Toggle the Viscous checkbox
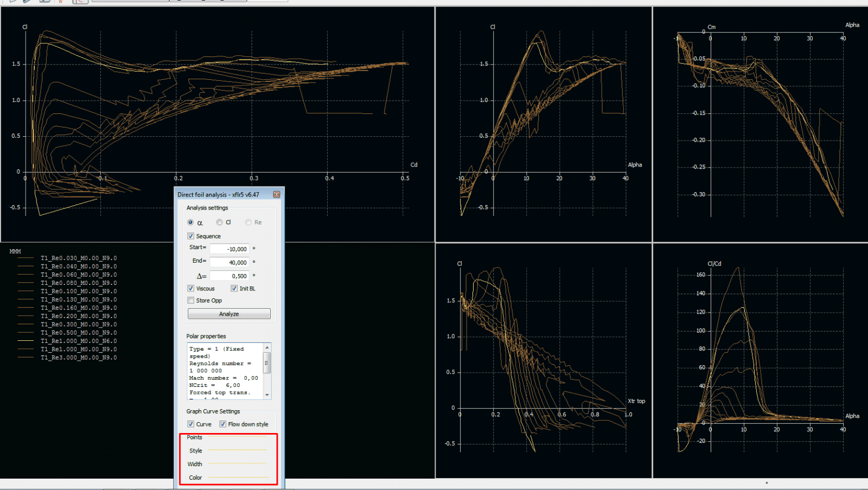This screenshot has height=490, width=868. pyautogui.click(x=191, y=289)
